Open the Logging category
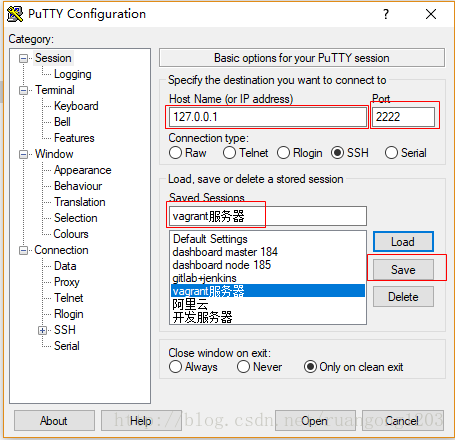Image resolution: width=455 pixels, height=440 pixels. [73, 74]
